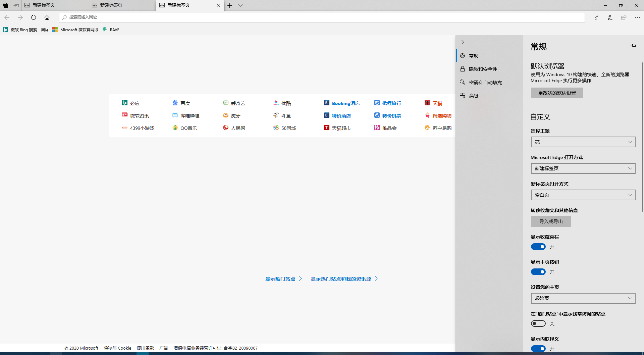
Task: Click the 优酷 logo icon
Action: (x=276, y=103)
